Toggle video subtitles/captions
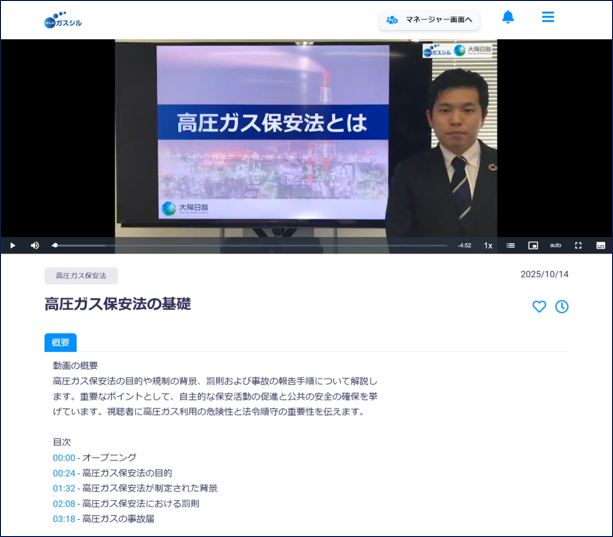Screen dimensions: 613x537 [x=600, y=245]
